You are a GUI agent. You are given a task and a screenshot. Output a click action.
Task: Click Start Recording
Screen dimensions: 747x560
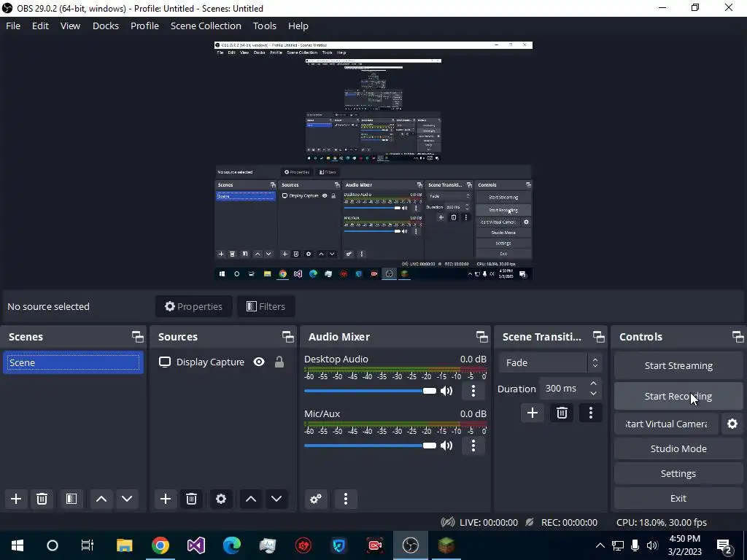(678, 396)
